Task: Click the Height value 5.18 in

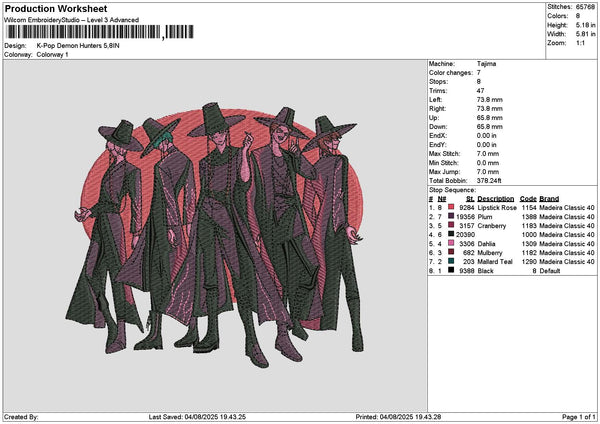Action: [585, 25]
